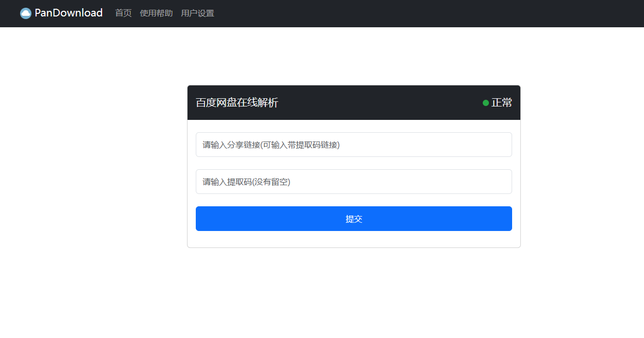The height and width of the screenshot is (338, 644).
Task: Open the 使用帮助 help page
Action: [156, 13]
